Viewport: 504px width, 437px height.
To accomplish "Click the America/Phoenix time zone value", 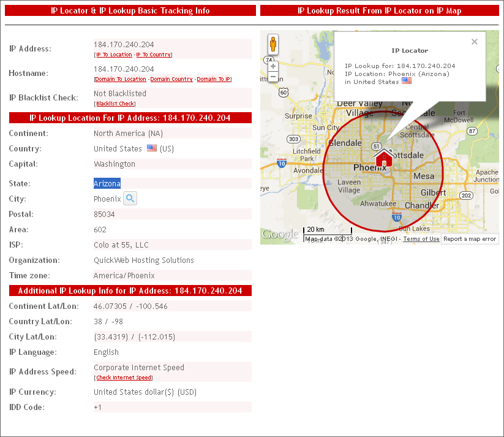I will (124, 275).
